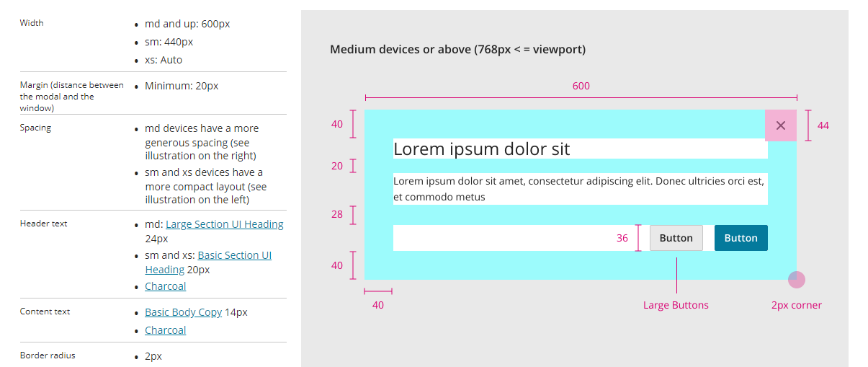Click the 36 button height label

[622, 238]
